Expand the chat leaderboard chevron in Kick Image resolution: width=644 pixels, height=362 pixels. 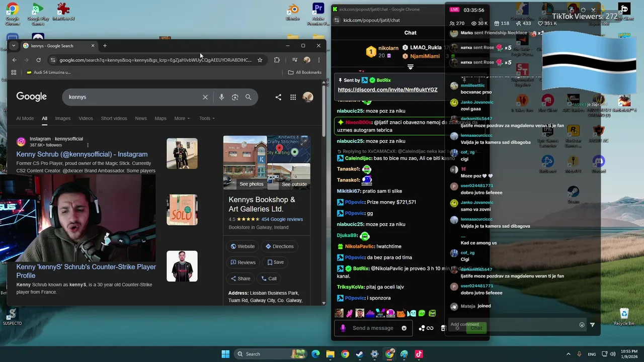(x=411, y=67)
